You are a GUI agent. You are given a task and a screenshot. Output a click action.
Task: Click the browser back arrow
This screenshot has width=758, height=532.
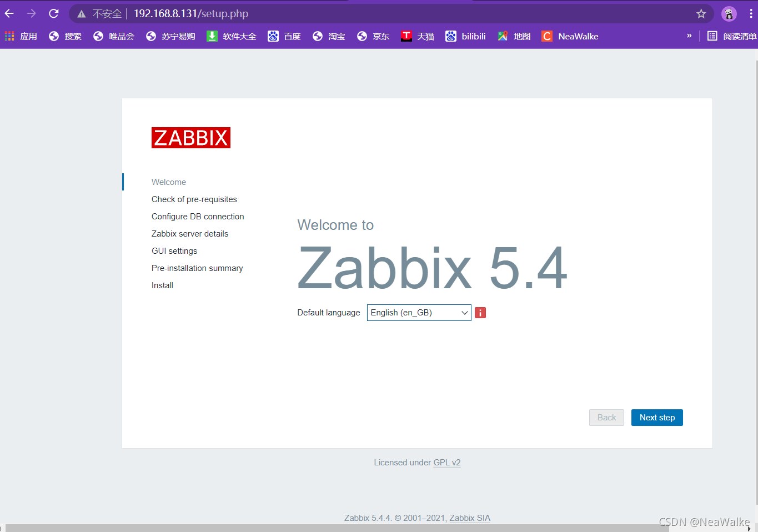point(9,13)
